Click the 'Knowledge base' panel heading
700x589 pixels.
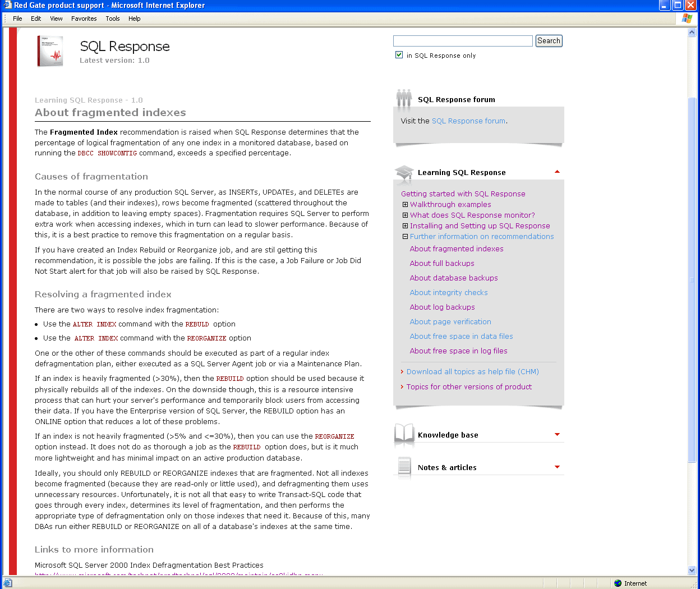(x=448, y=435)
